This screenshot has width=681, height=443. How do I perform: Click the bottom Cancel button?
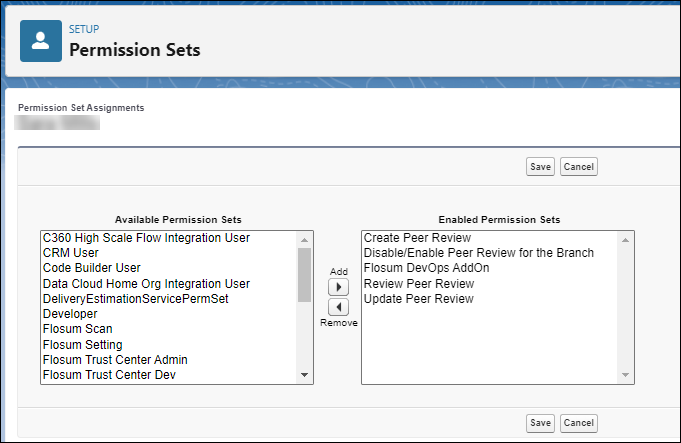[x=579, y=423]
